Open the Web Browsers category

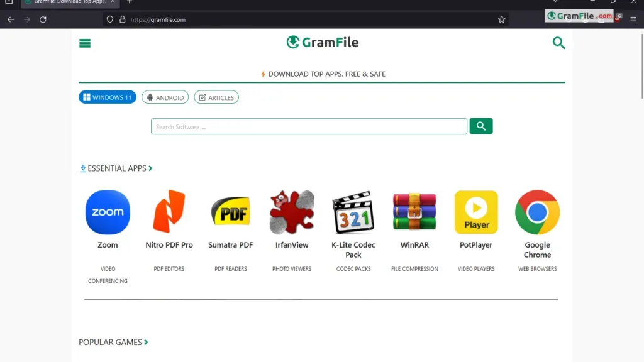[x=537, y=269]
